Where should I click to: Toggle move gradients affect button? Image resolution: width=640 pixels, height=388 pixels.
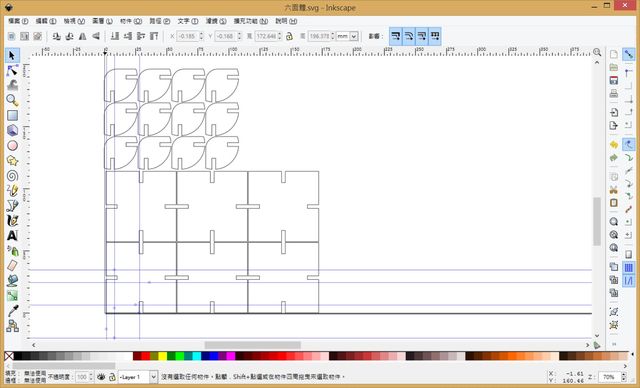click(422, 36)
